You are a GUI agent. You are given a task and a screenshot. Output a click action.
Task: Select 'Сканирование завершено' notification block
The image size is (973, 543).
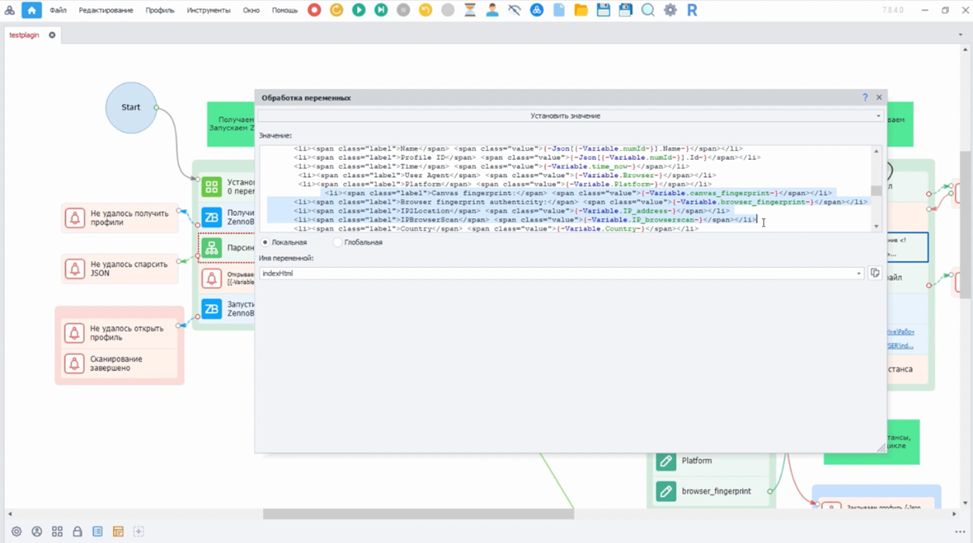click(119, 363)
